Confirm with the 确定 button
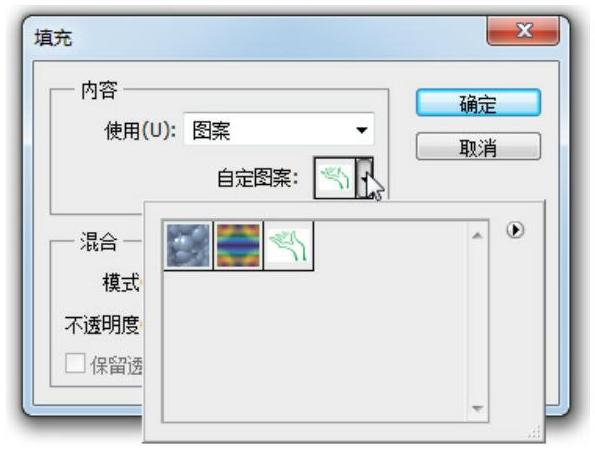 click(478, 103)
